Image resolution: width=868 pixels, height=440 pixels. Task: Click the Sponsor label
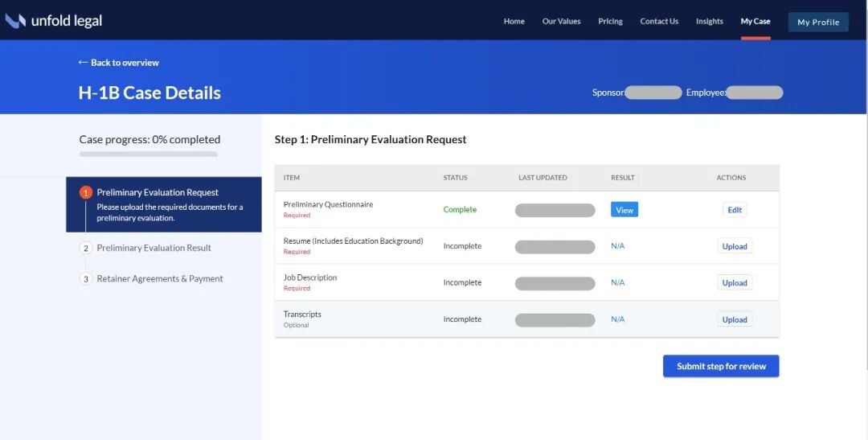click(x=608, y=93)
